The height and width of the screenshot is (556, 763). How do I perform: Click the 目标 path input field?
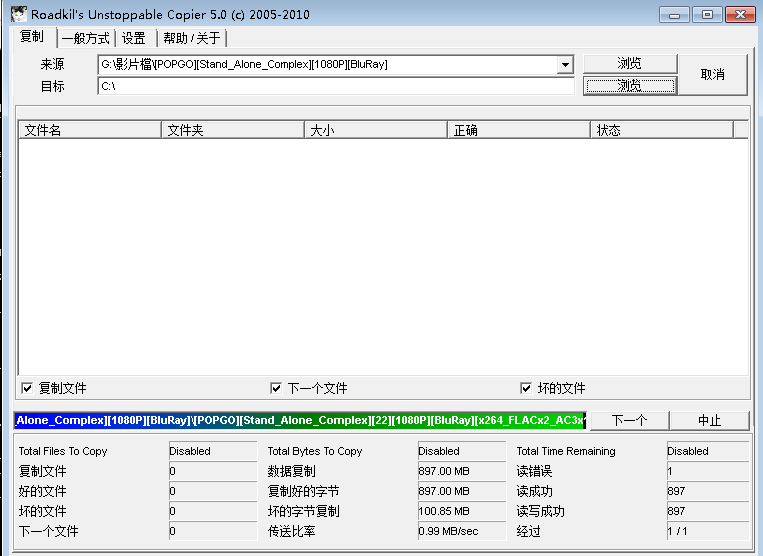[x=336, y=86]
